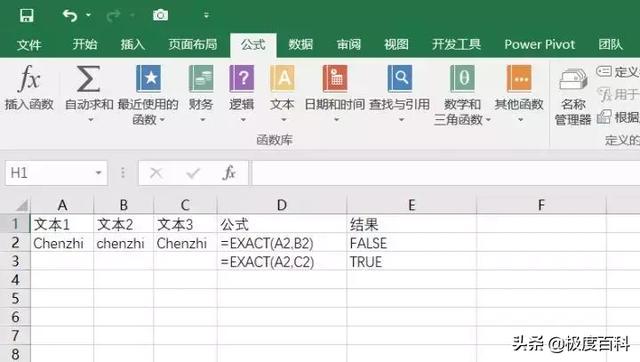Switch to the 团队 tab
The height and width of the screenshot is (362, 640).
611,44
